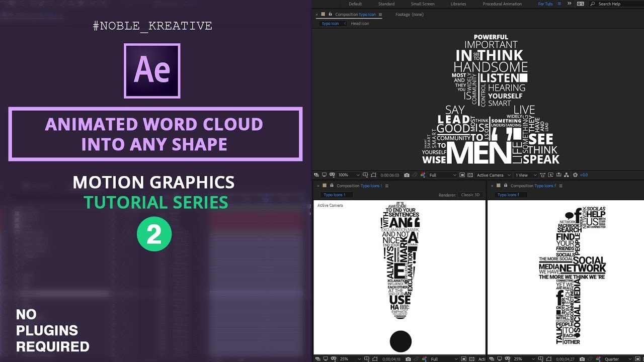The width and height of the screenshot is (644, 362).
Task: Take a snapshot in the typo Icon viewer
Action: (408, 175)
